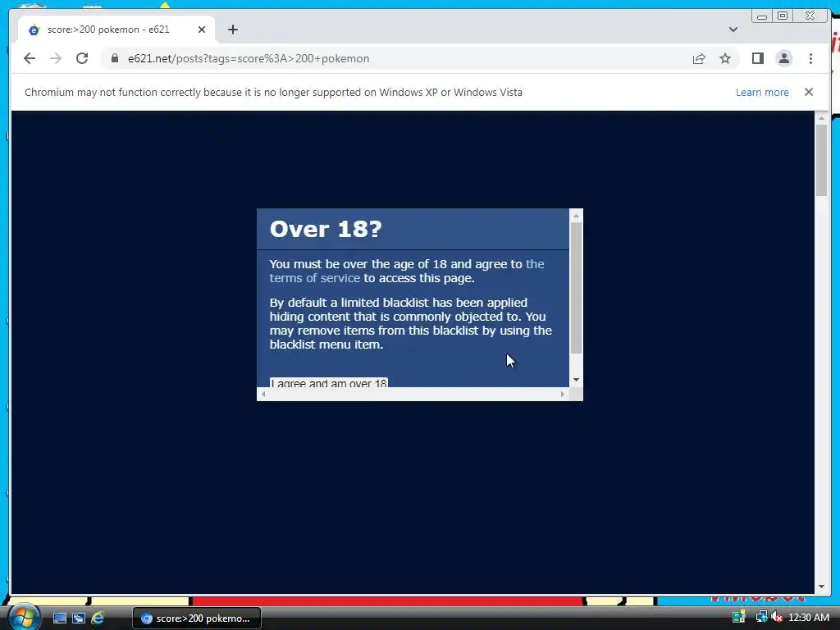Open the Chromium three-dot menu
Screen dimensions: 840x630
pyautogui.click(x=810, y=58)
